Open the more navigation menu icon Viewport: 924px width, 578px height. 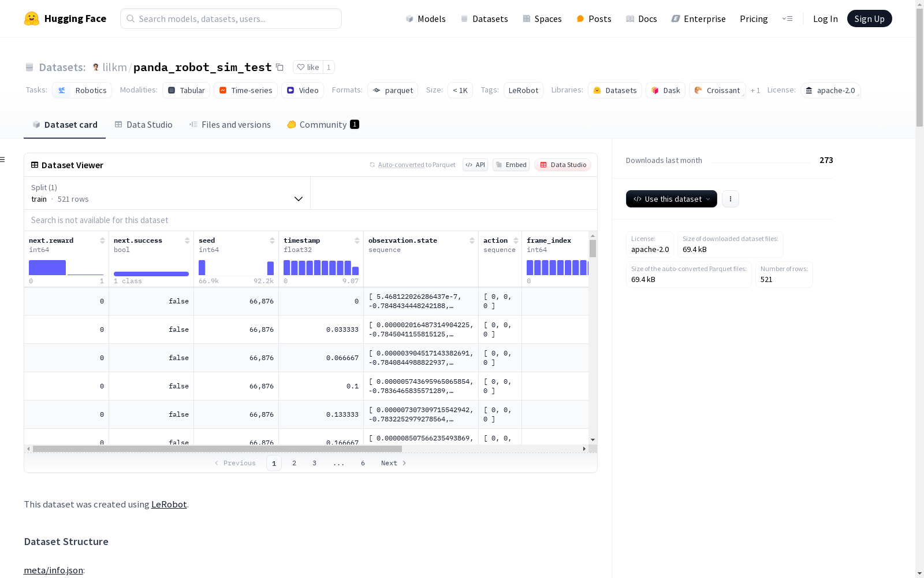787,18
